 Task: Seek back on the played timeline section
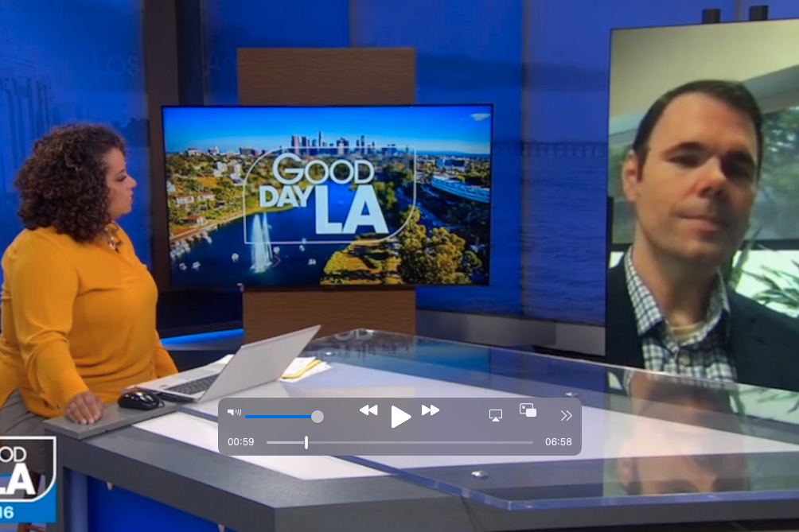[x=285, y=442]
